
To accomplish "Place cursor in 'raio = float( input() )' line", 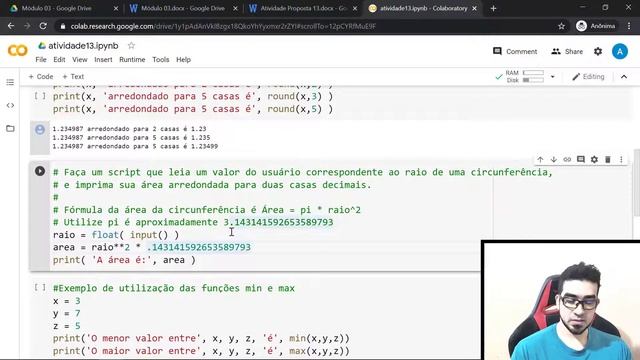I will [116, 235].
